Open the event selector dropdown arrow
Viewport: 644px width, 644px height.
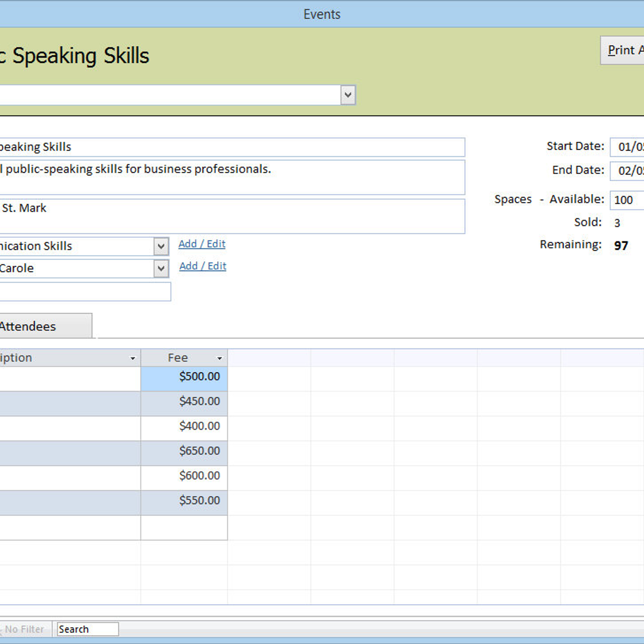(348, 95)
